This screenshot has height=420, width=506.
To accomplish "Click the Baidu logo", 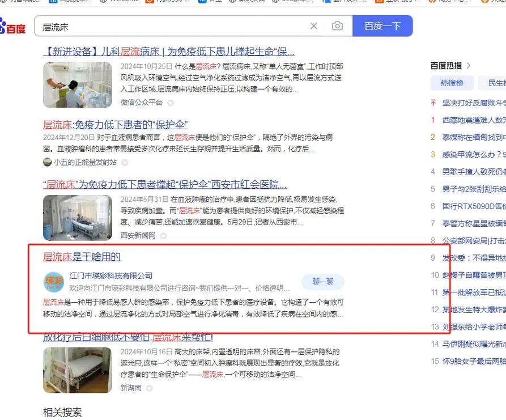I will coord(12,26).
